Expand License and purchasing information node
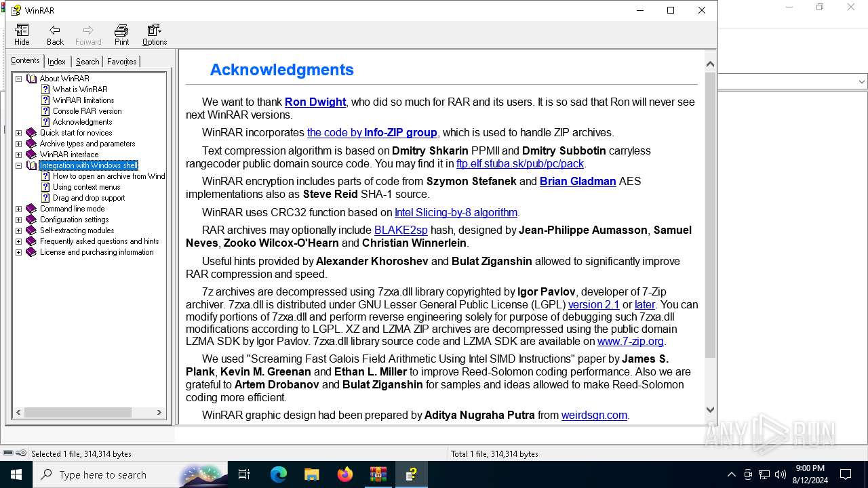The image size is (868, 488). pos(19,252)
